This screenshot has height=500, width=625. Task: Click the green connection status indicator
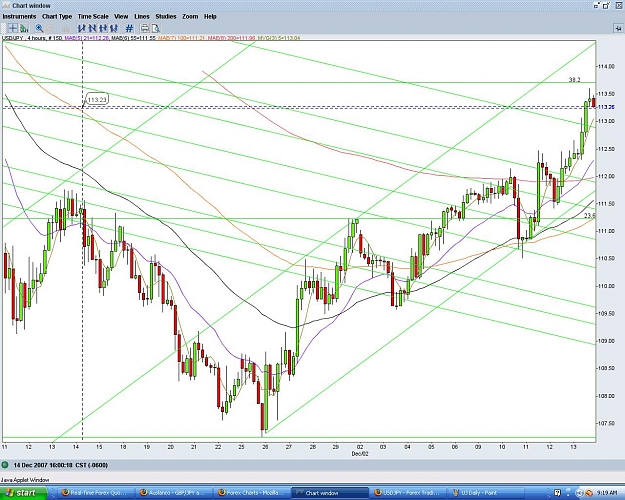(x=5, y=465)
